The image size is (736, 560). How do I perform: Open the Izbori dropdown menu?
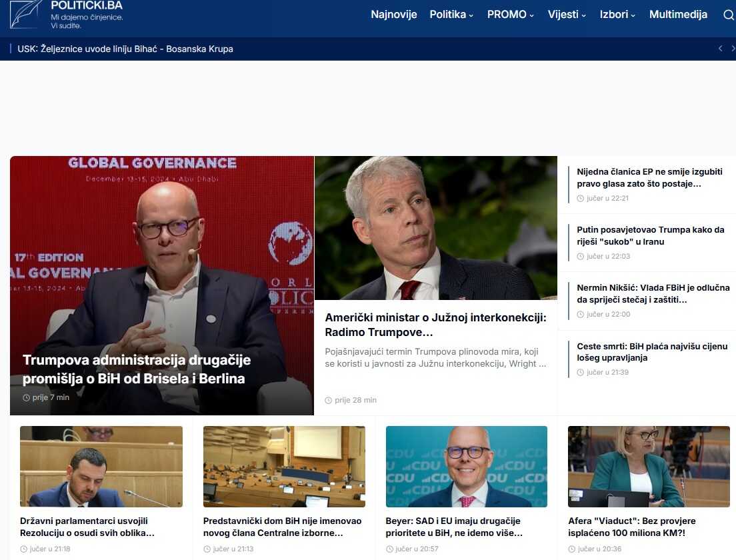(617, 15)
